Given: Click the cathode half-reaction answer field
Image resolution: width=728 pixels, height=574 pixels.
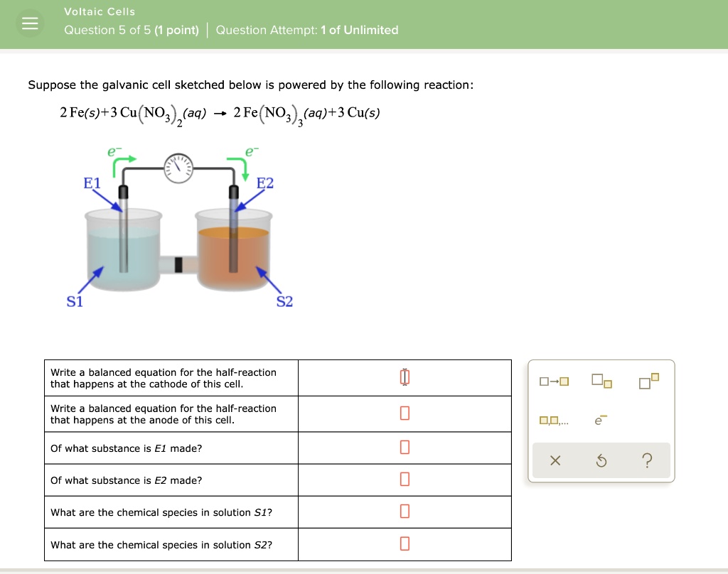Looking at the screenshot, I should (x=405, y=377).
